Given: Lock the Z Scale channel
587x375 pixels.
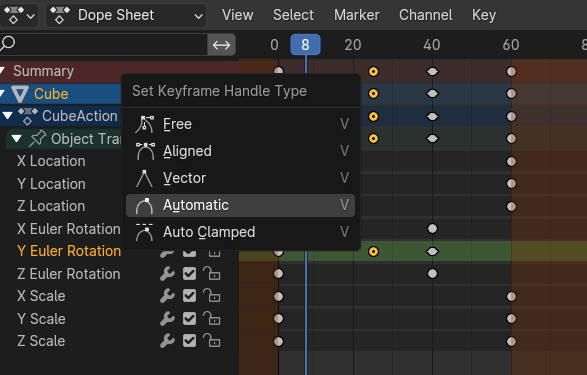Looking at the screenshot, I should point(212,341).
